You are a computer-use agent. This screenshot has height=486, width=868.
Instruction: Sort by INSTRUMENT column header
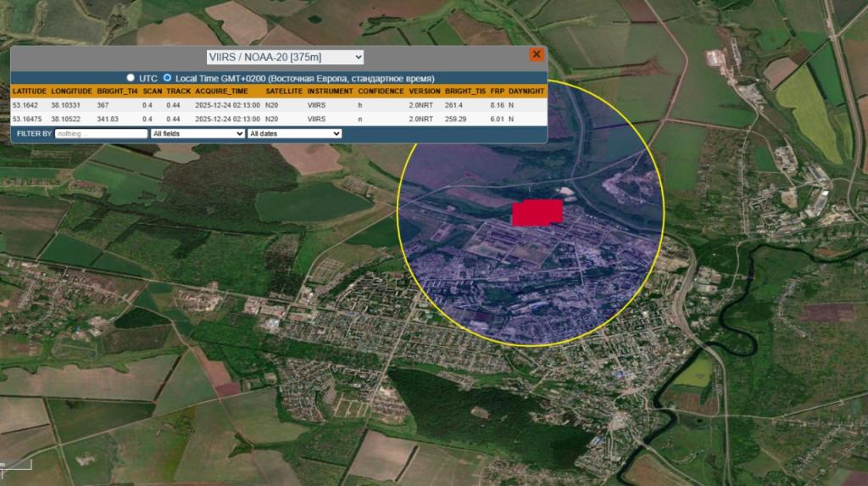[330, 91]
